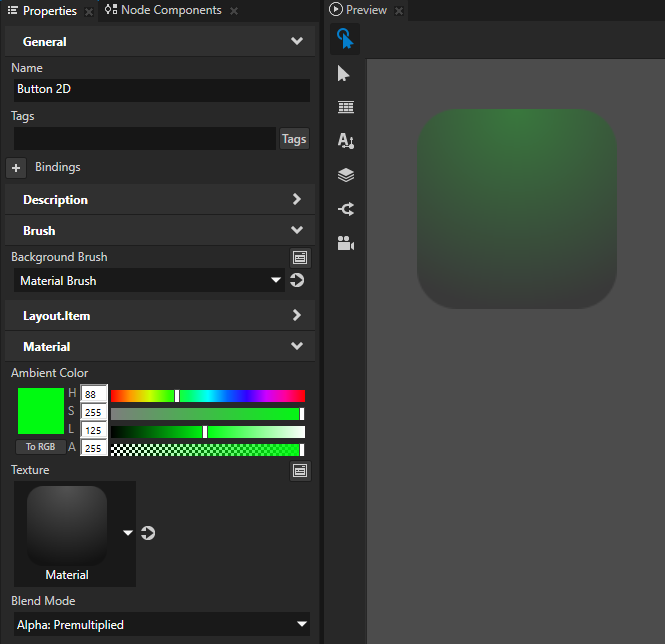The height and width of the screenshot is (644, 665).
Task: Click the video camera icon
Action: pyautogui.click(x=346, y=243)
